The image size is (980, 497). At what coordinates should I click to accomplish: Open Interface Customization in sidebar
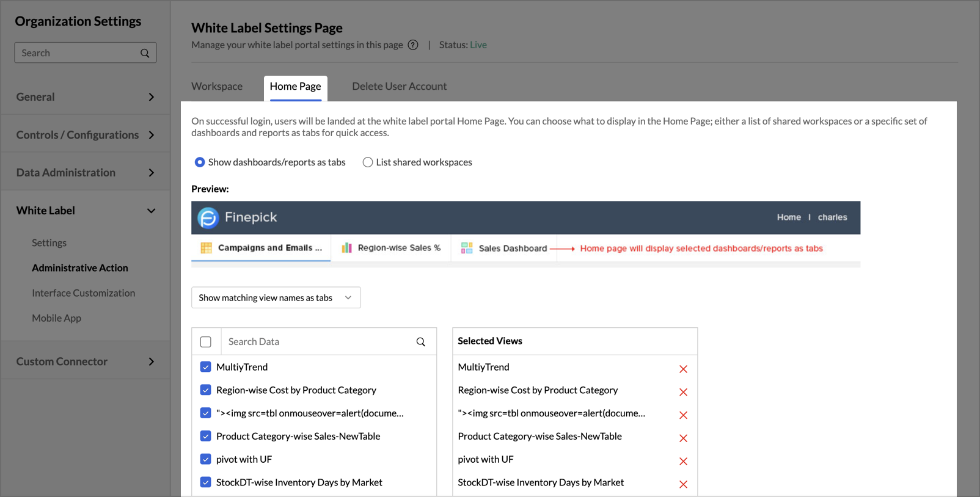click(84, 293)
